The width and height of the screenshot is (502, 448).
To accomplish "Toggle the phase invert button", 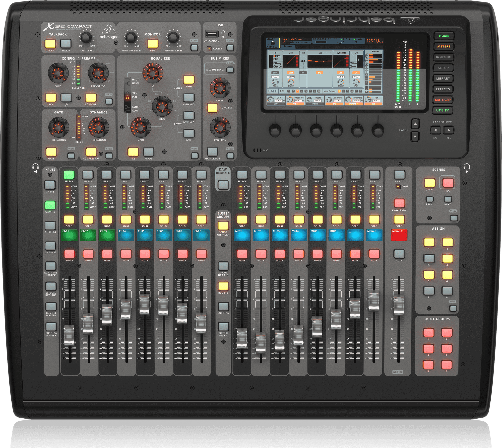I will (x=66, y=98).
